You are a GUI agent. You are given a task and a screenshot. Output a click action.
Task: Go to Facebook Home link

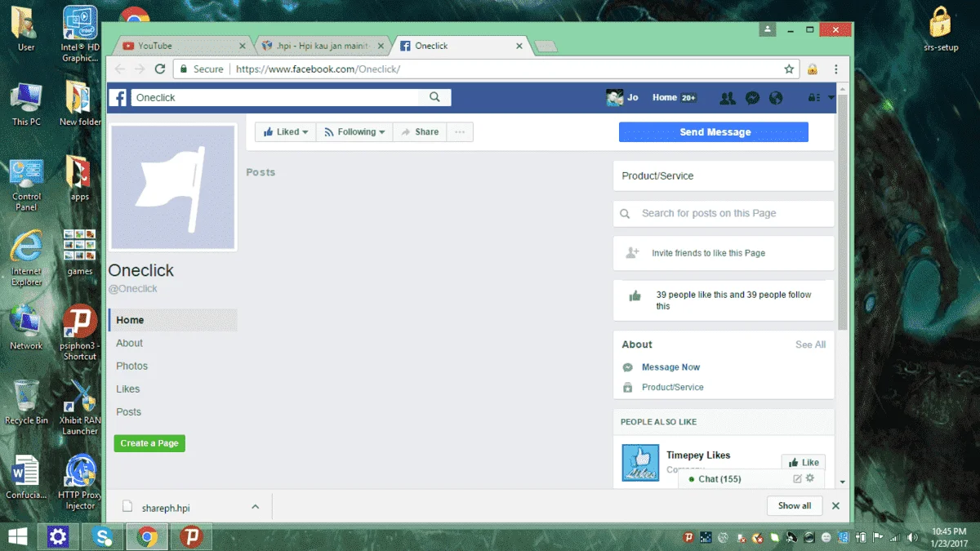(x=665, y=98)
